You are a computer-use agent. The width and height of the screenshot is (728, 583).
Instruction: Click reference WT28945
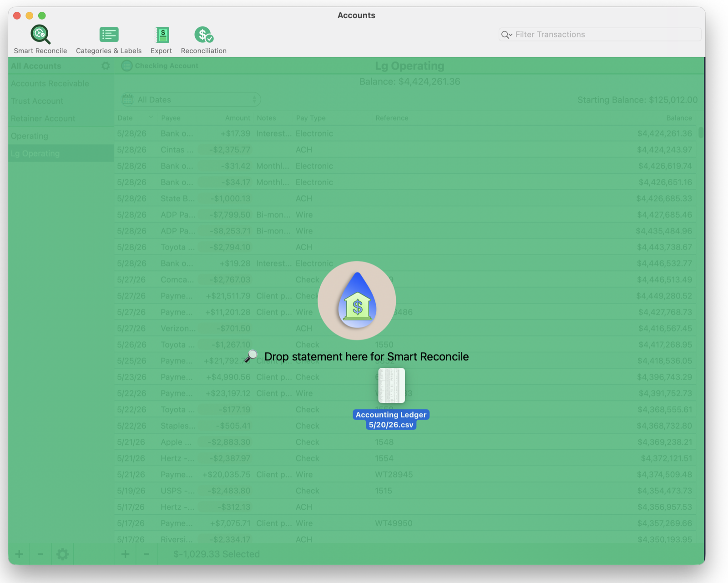394,475
